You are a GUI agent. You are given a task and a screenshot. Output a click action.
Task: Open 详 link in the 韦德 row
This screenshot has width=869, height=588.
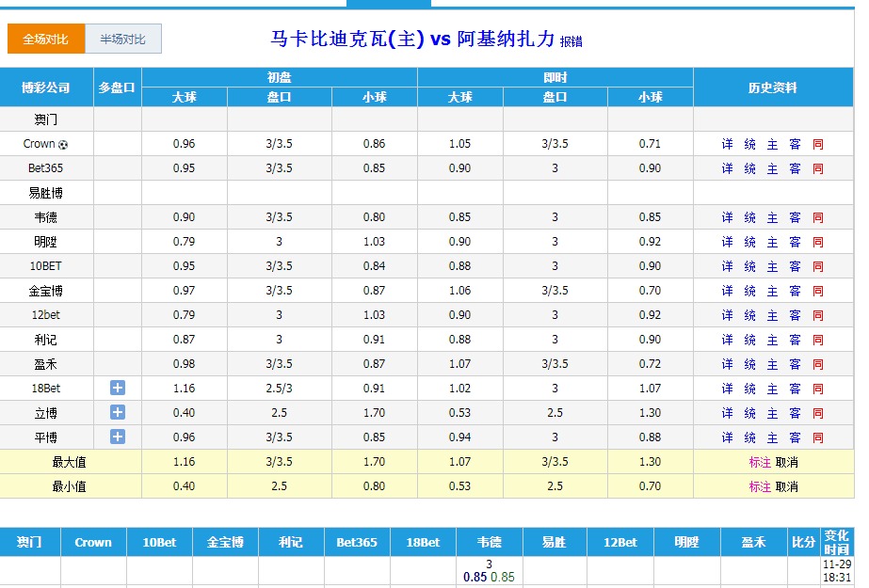727,217
